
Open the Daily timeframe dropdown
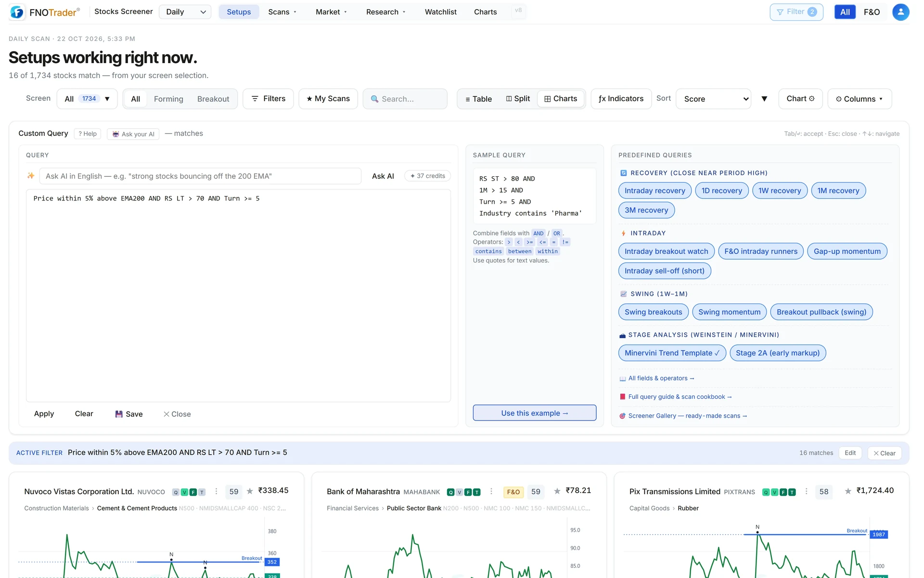pyautogui.click(x=185, y=12)
